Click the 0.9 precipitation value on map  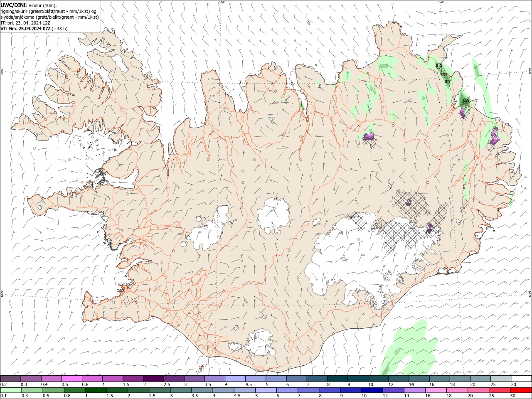466,100
